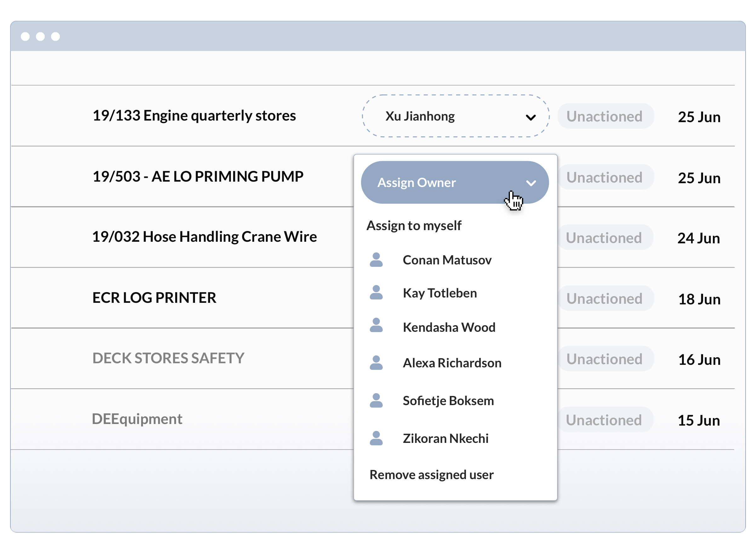Click the avatar icon for Kendasha Wood
The image size is (756, 554).
coord(376,325)
